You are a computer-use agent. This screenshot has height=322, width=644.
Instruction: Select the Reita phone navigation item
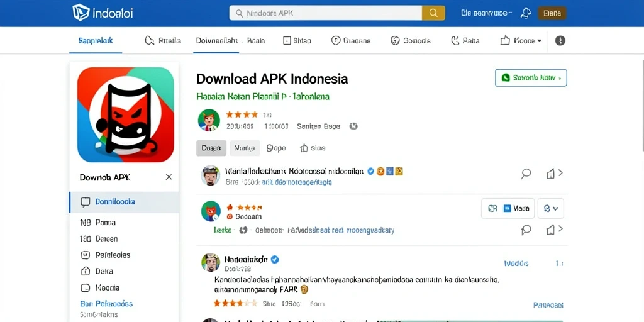point(465,41)
